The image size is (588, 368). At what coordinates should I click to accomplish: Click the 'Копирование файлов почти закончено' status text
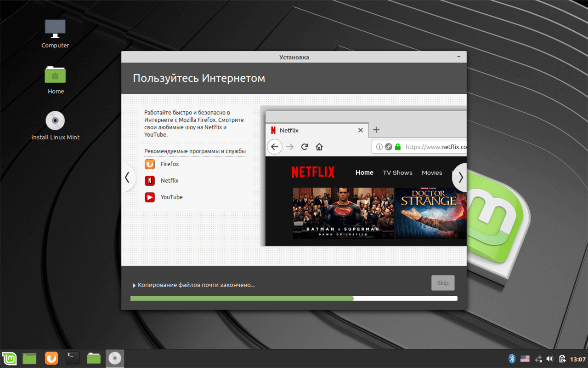[196, 285]
